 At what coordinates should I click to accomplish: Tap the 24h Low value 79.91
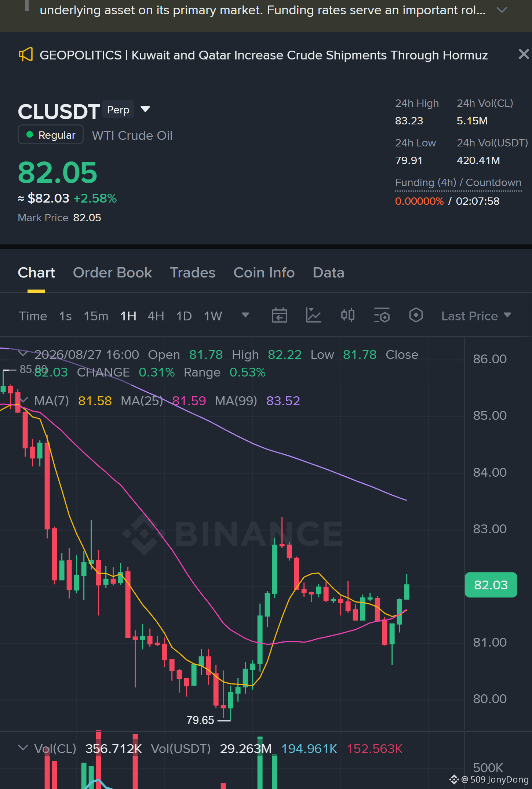409,160
